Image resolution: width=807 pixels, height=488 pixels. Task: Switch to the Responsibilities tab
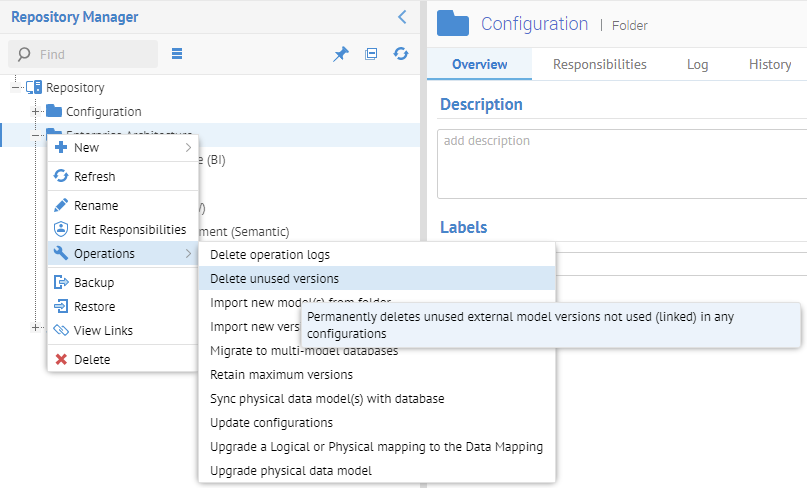pyautogui.click(x=599, y=64)
